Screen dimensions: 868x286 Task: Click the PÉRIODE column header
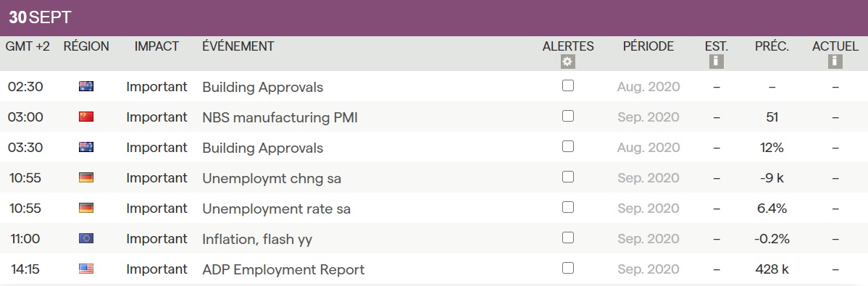[648, 46]
